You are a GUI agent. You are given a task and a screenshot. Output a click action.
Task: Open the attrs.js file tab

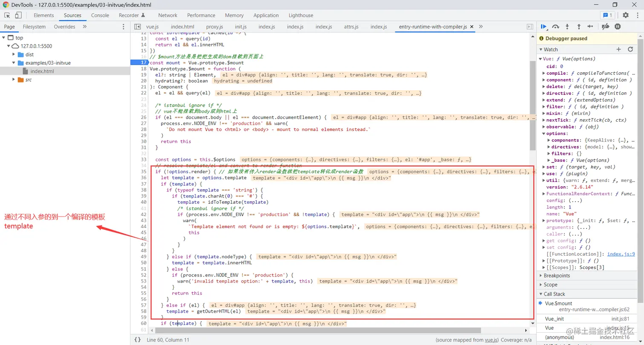(351, 26)
